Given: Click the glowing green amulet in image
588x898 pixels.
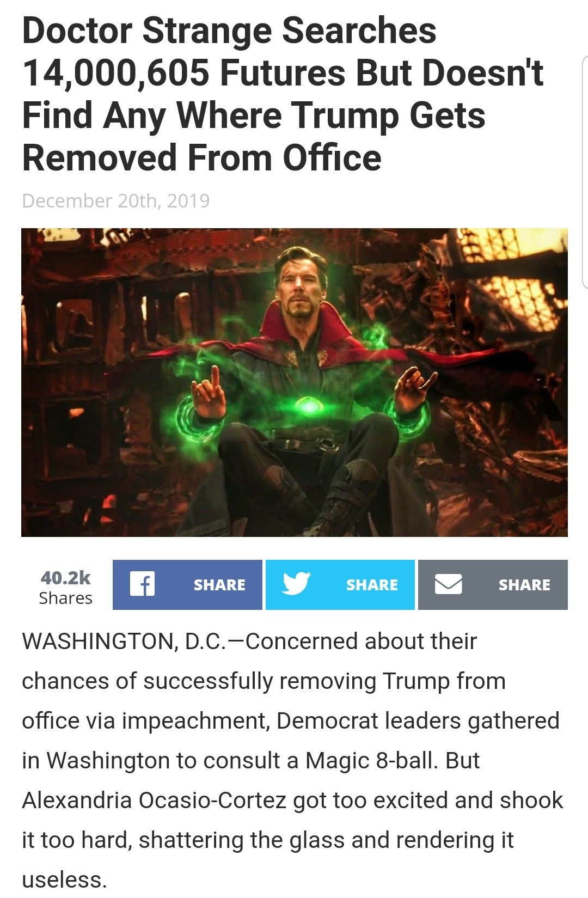Looking at the screenshot, I should pyautogui.click(x=309, y=406).
